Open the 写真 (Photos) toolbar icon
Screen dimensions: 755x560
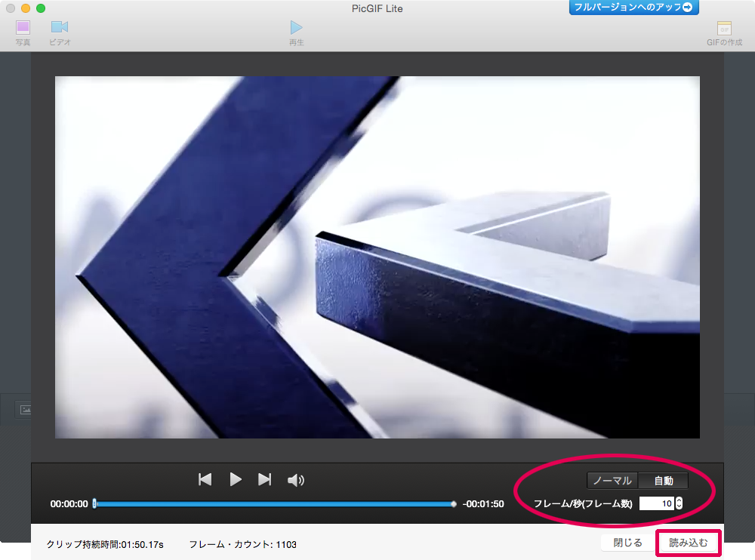click(x=23, y=32)
